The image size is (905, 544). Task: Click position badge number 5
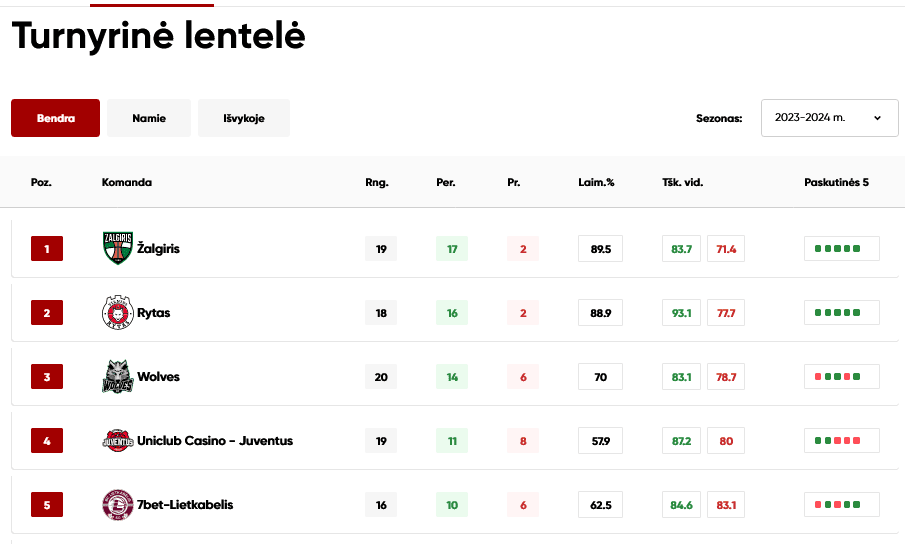(x=47, y=505)
